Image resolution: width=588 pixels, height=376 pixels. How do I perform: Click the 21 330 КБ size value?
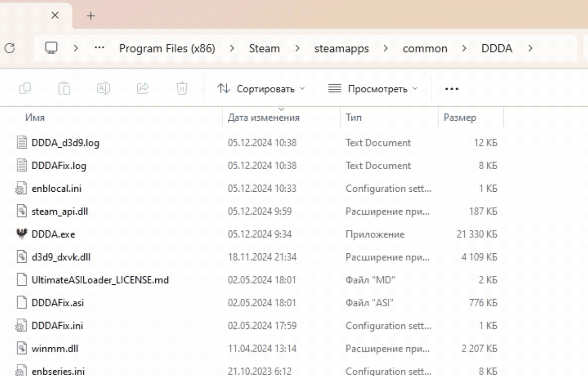point(477,235)
